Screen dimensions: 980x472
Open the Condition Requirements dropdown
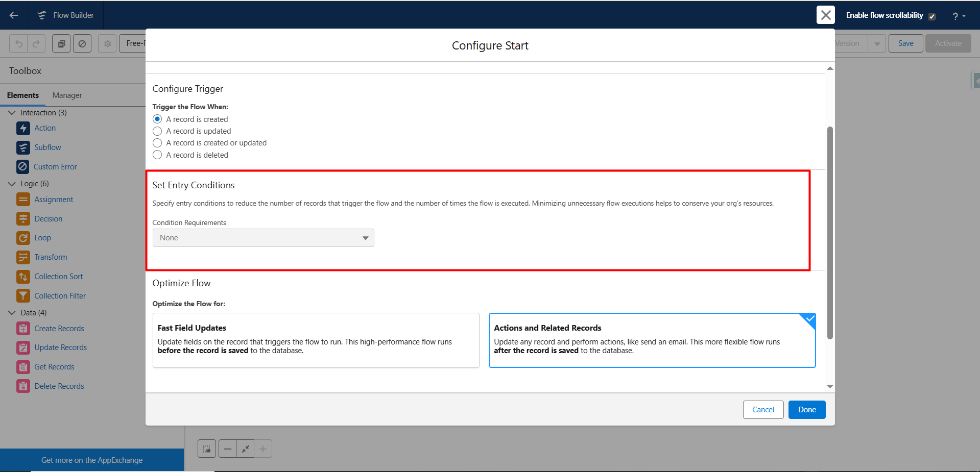263,238
